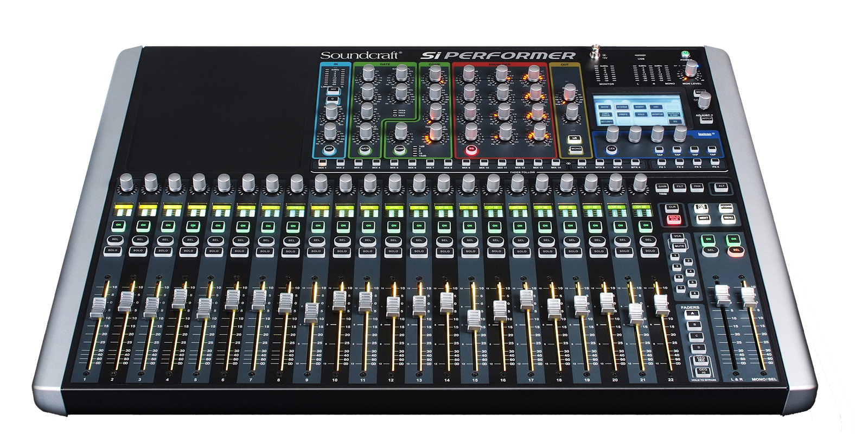
Task: Toggle the COMP button in compressor section
Action: click(400, 149)
